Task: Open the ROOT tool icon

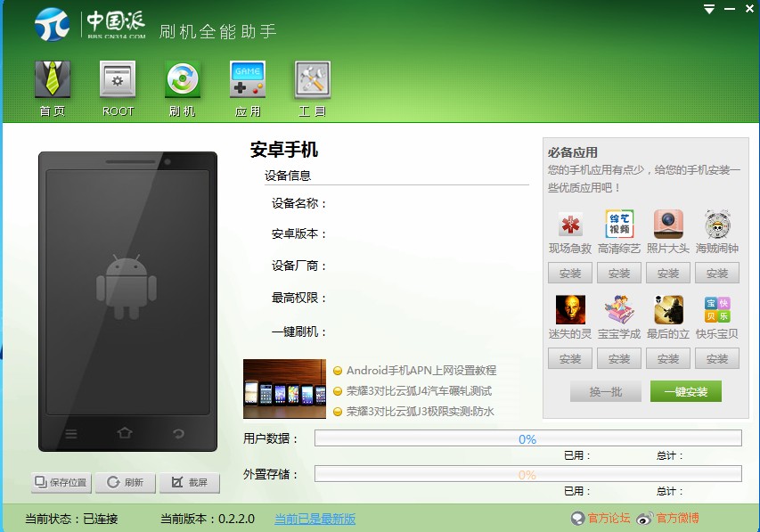Action: coord(118,78)
